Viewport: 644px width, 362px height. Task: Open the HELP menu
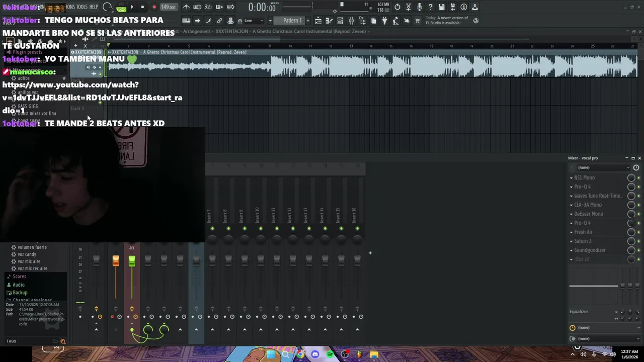pyautogui.click(x=94, y=7)
